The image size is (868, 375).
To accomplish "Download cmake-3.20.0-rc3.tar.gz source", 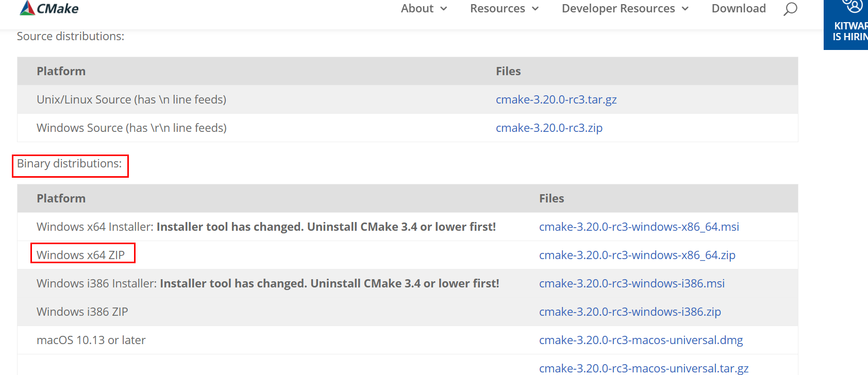I will [x=556, y=99].
